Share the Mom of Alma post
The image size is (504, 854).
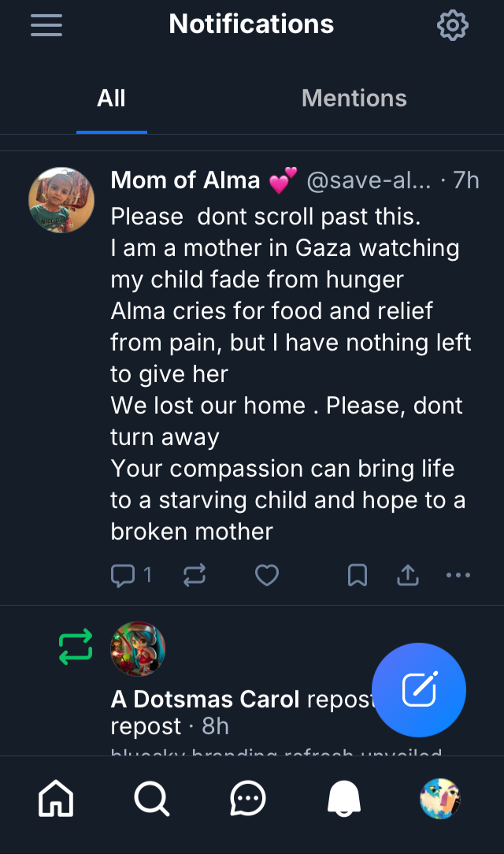pyautogui.click(x=407, y=576)
